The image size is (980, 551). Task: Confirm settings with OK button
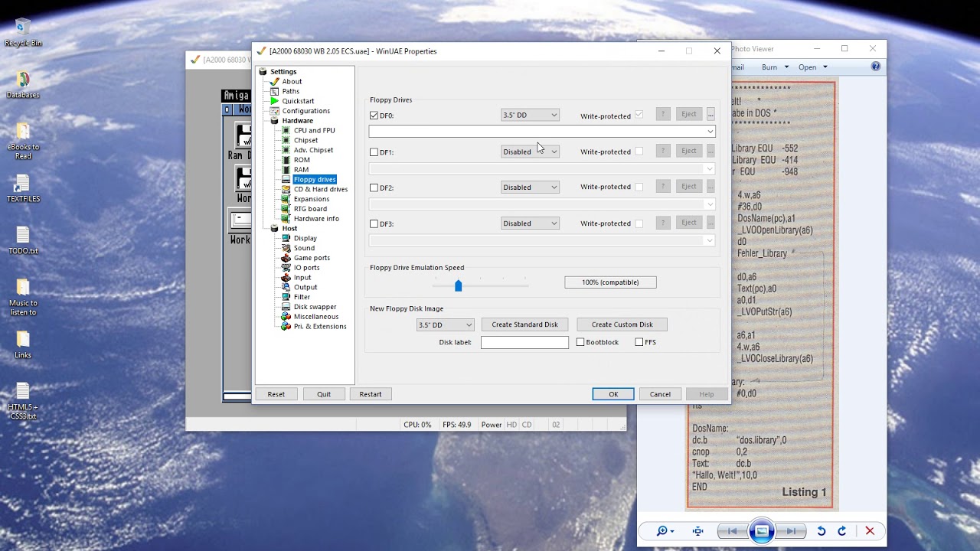coord(613,394)
